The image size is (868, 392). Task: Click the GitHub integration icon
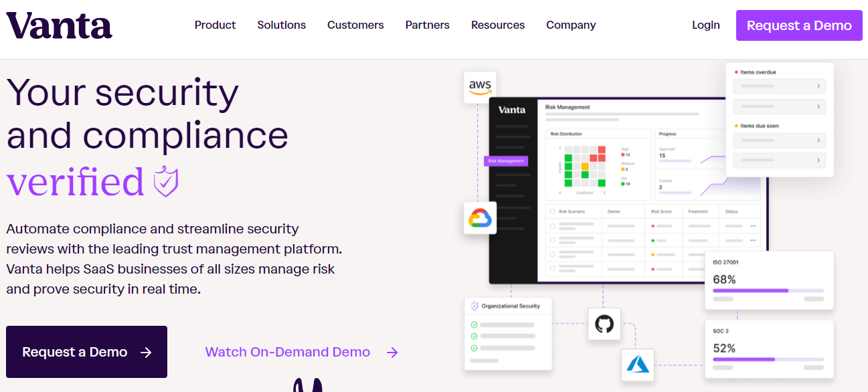pyautogui.click(x=604, y=324)
